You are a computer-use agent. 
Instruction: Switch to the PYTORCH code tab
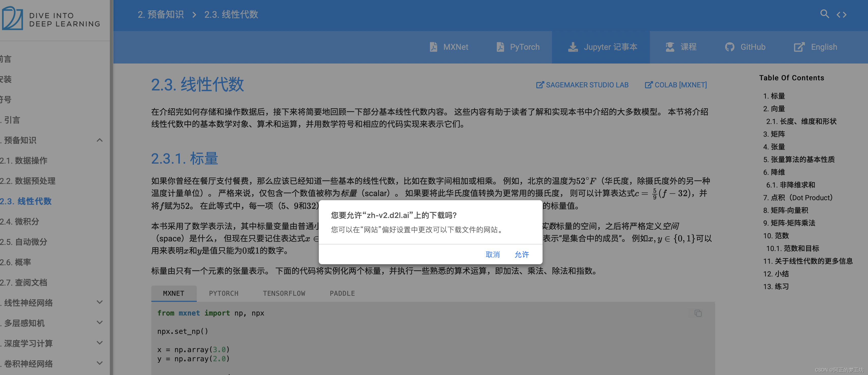223,293
